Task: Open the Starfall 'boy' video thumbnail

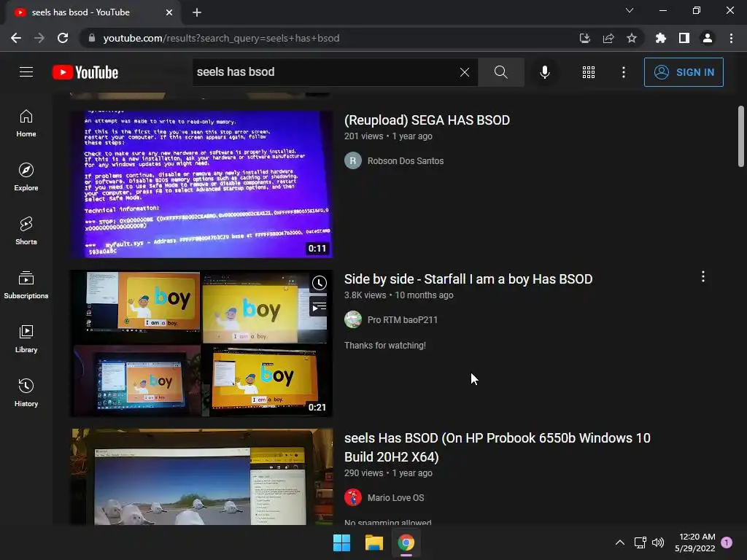Action: tap(201, 343)
